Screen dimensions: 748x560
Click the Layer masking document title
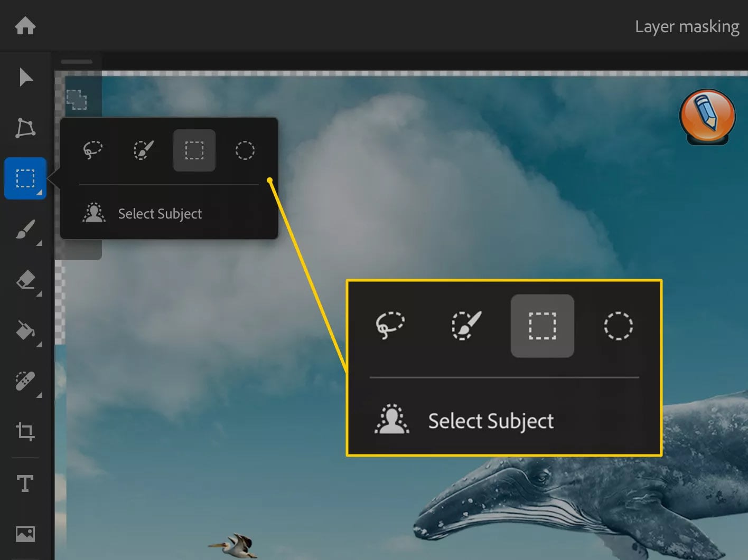(x=687, y=26)
